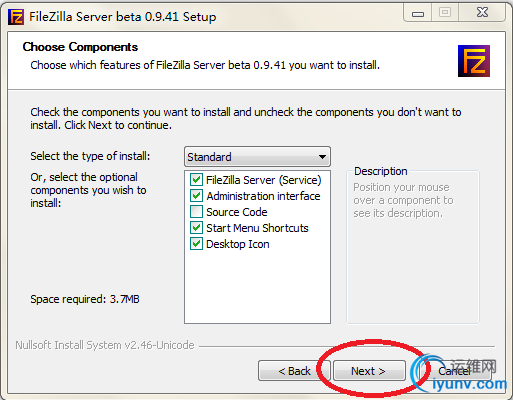This screenshot has height=400, width=513.
Task: Disable the Desktop Icon checkbox
Action: (x=196, y=244)
